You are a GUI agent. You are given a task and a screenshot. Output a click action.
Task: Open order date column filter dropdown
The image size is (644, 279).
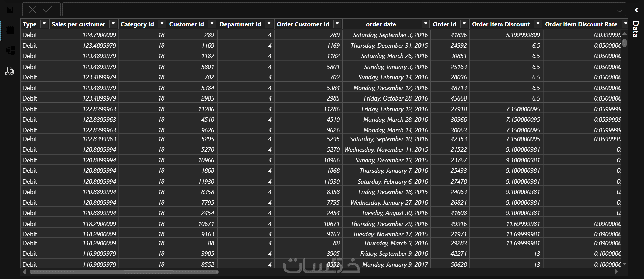click(x=425, y=24)
